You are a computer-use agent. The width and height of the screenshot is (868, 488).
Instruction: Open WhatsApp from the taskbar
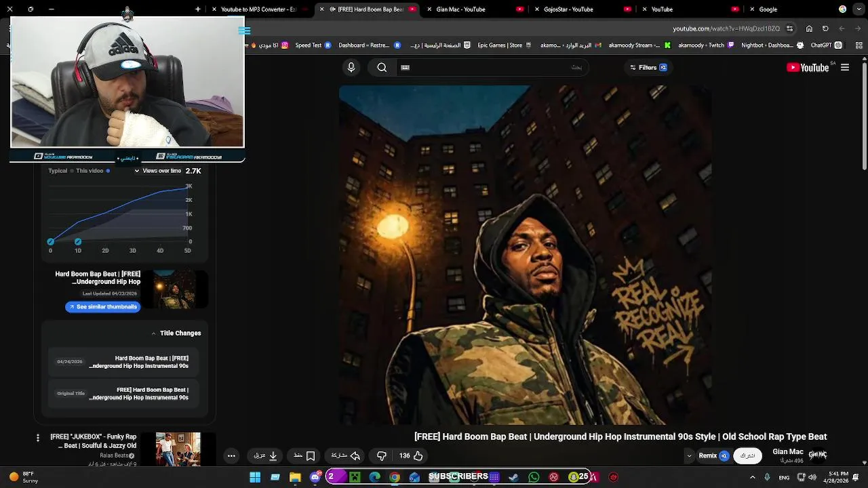point(534,477)
